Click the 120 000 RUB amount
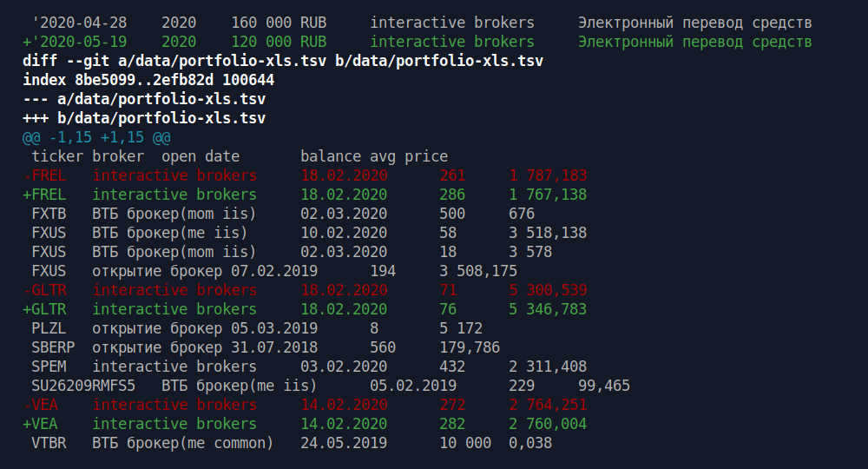Viewport: 868px width, 469px height. pyautogui.click(x=279, y=42)
